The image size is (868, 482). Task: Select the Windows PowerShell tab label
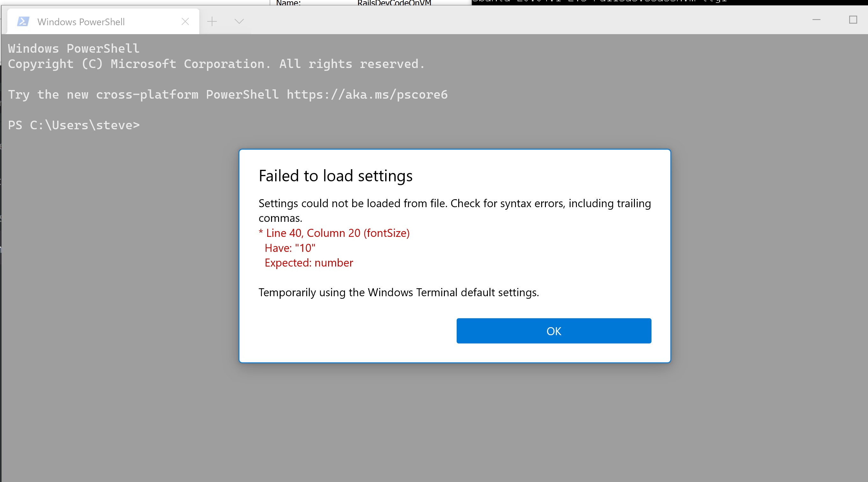tap(81, 22)
